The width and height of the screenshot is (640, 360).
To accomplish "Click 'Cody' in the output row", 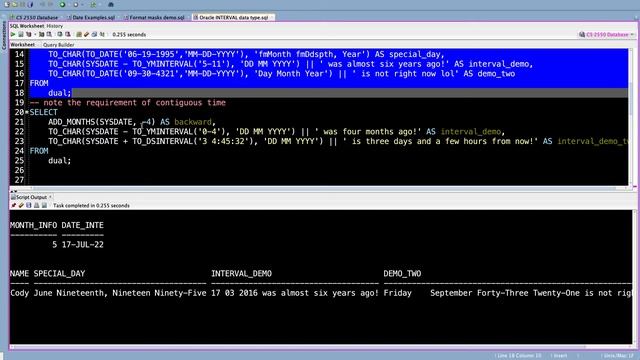I will [20, 293].
